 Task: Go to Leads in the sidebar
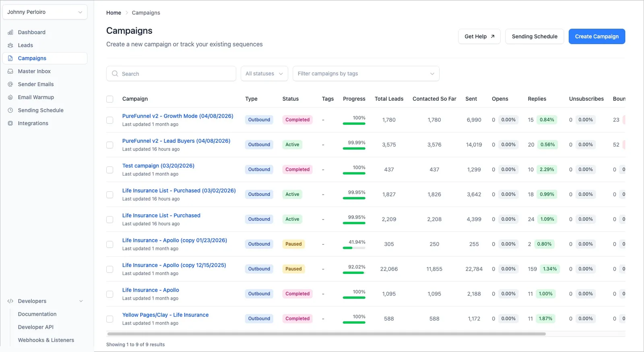click(x=25, y=45)
